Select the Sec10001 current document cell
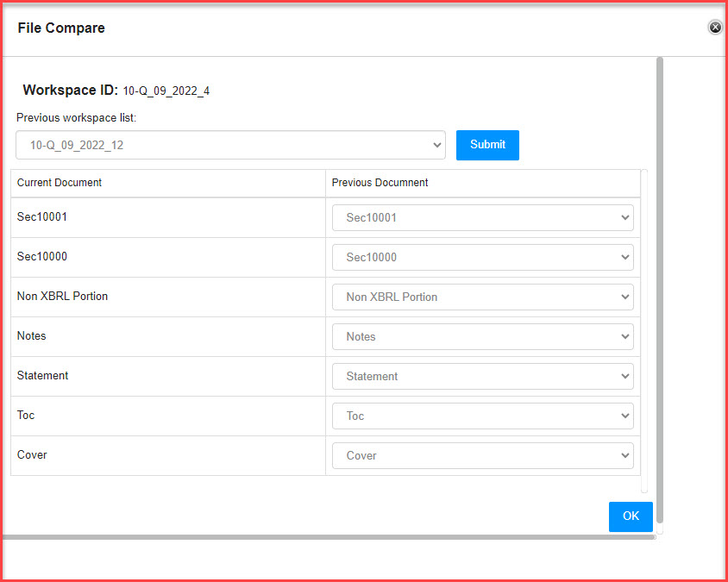This screenshot has width=728, height=582. pyautogui.click(x=168, y=217)
